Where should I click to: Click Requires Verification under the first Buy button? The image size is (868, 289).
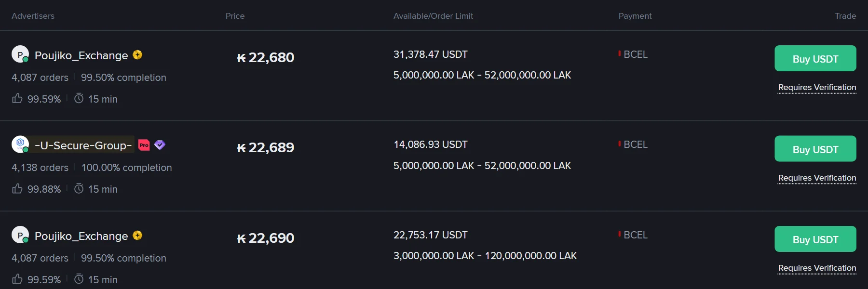pos(817,88)
